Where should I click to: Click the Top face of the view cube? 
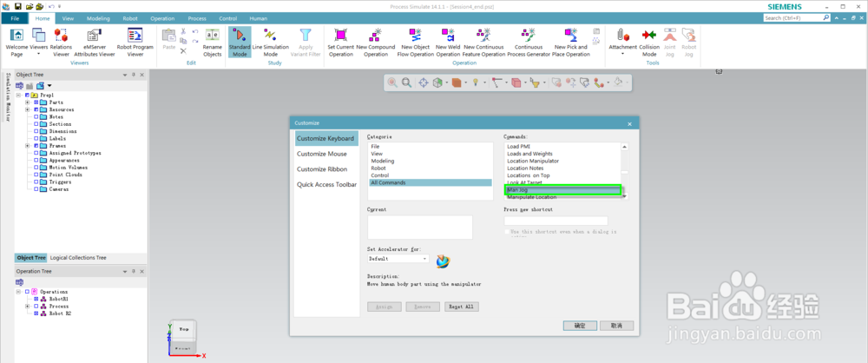point(184,329)
